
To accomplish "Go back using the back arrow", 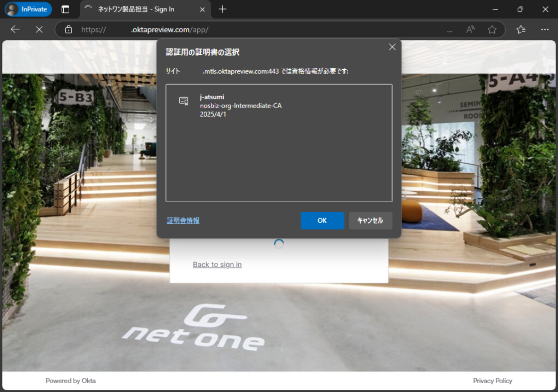I will tap(15, 29).
